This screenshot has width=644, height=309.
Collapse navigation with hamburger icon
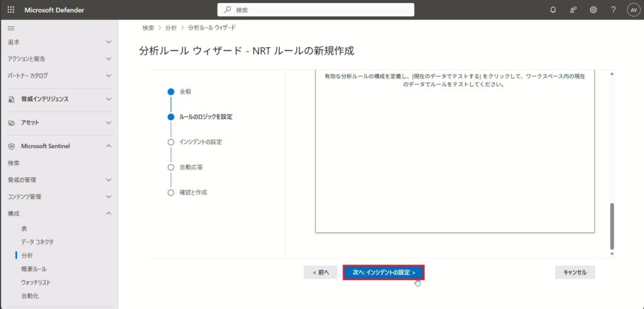pyautogui.click(x=11, y=29)
